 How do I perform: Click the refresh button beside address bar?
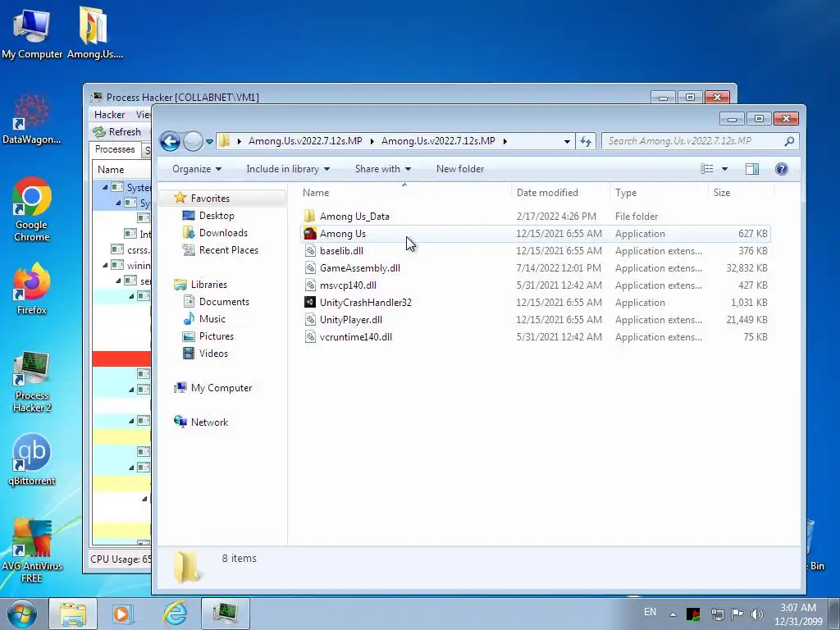click(586, 141)
